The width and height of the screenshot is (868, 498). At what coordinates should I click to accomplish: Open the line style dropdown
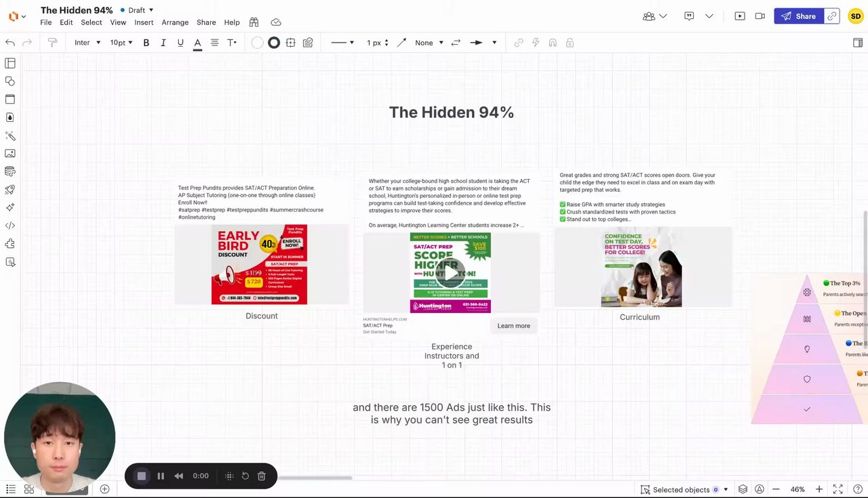click(x=342, y=43)
